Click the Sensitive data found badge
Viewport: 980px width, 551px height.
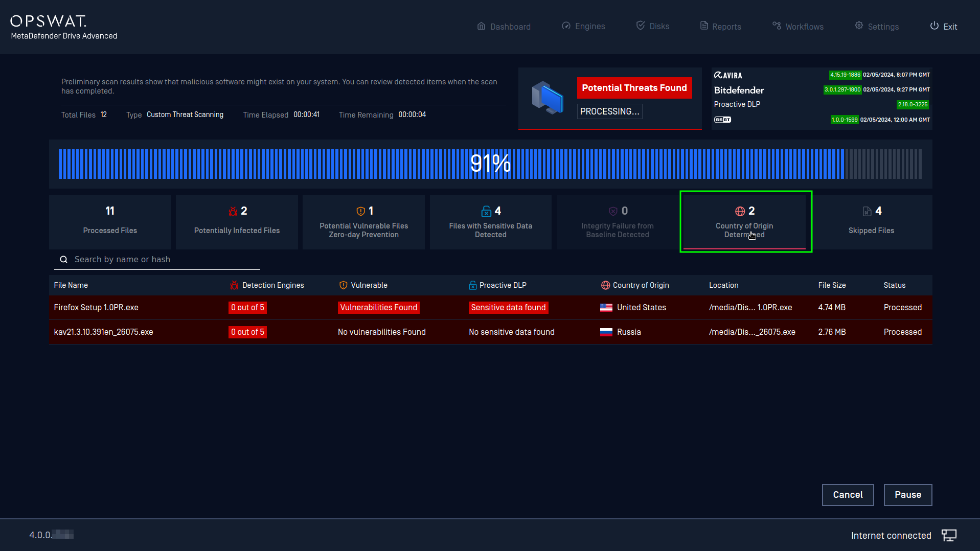coord(509,308)
